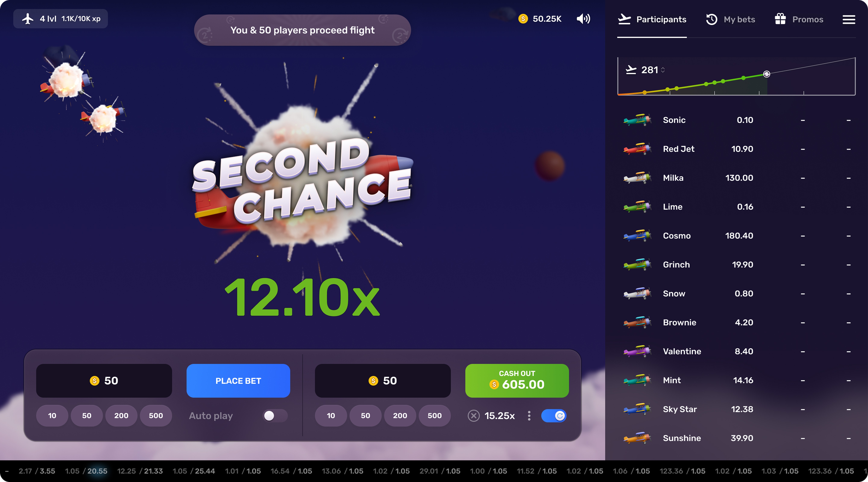Screen dimensions: 868x482
Task: Enable the Auto play toggle
Action: coord(275,416)
